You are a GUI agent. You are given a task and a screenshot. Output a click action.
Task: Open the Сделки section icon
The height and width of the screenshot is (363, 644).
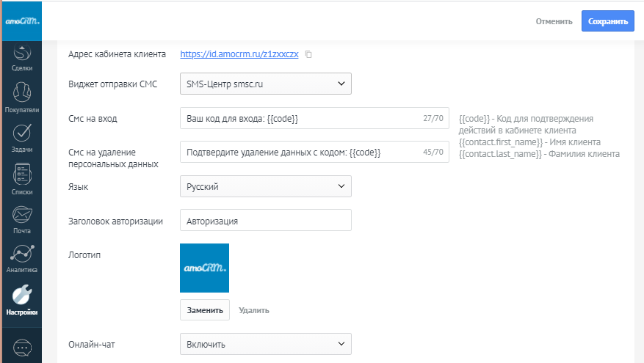[x=22, y=56]
